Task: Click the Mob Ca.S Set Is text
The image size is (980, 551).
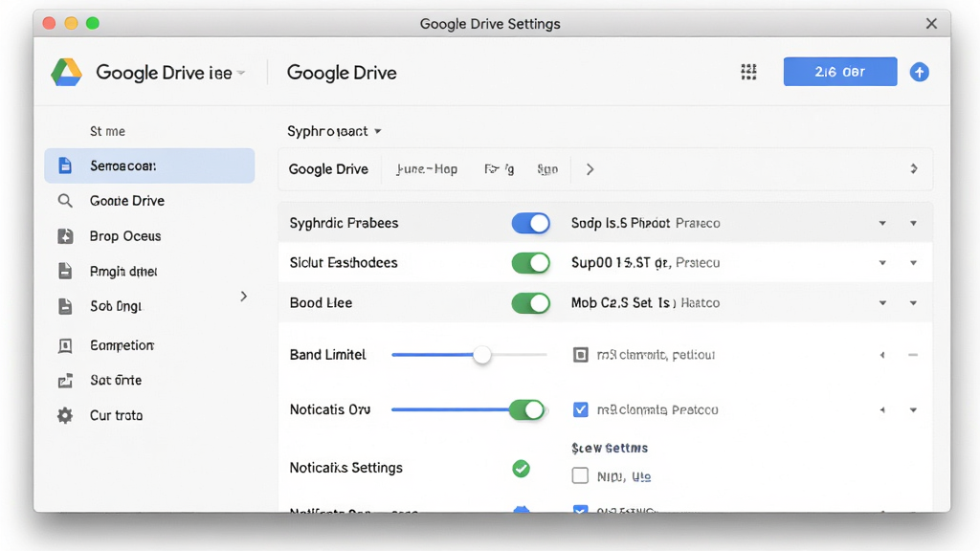Action: pos(622,303)
